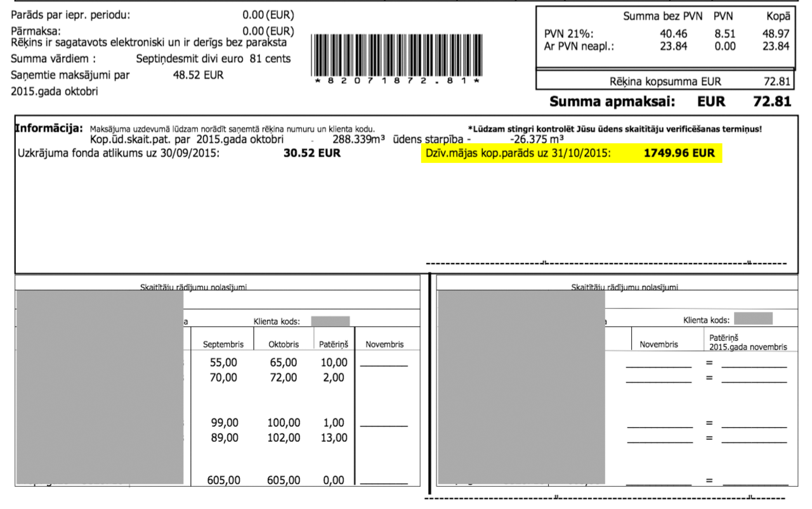Screen dimensions: 812x509
Task: Select the Septembris reading 89,00
Action: click(x=224, y=438)
